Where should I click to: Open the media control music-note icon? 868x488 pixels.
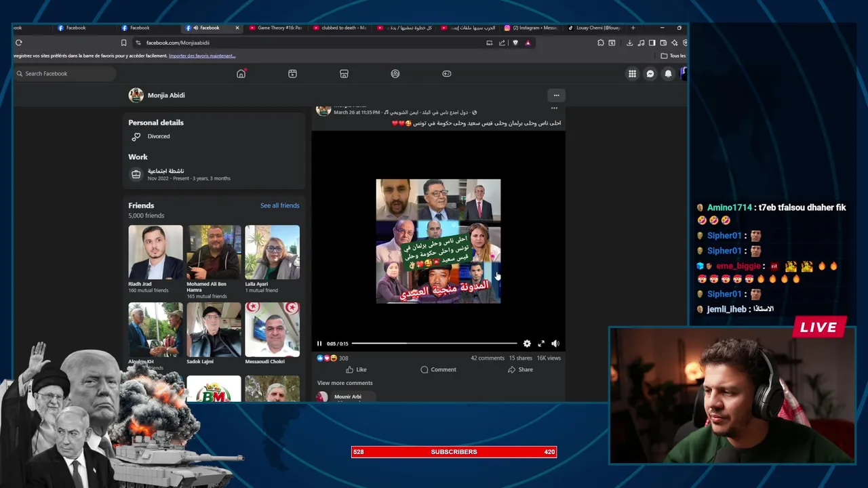point(641,43)
